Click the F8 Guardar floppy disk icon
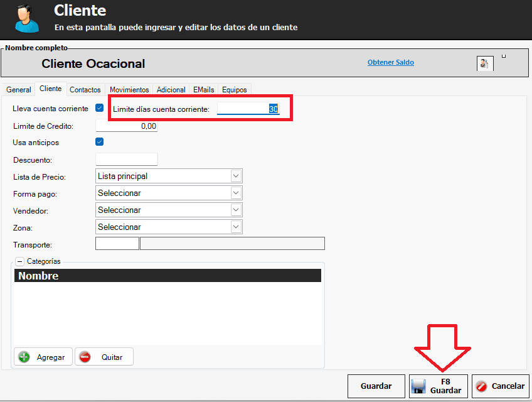Screen dimensions: 532x402 point(419,386)
